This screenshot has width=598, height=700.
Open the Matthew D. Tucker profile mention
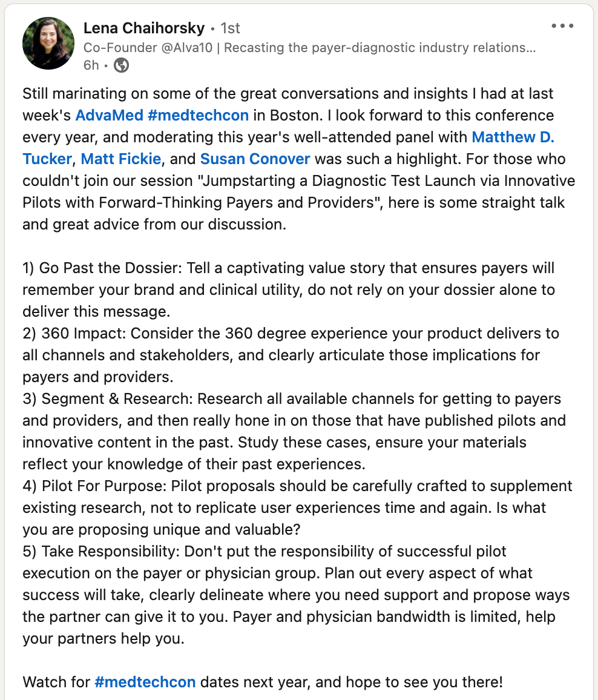pyautogui.click(x=513, y=137)
